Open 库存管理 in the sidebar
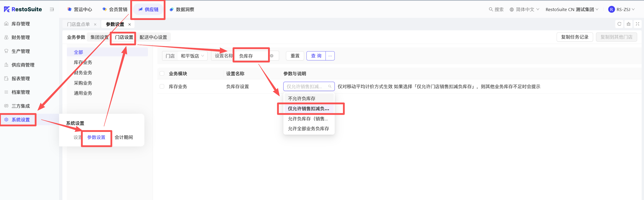The width and height of the screenshot is (644, 200). 20,24
